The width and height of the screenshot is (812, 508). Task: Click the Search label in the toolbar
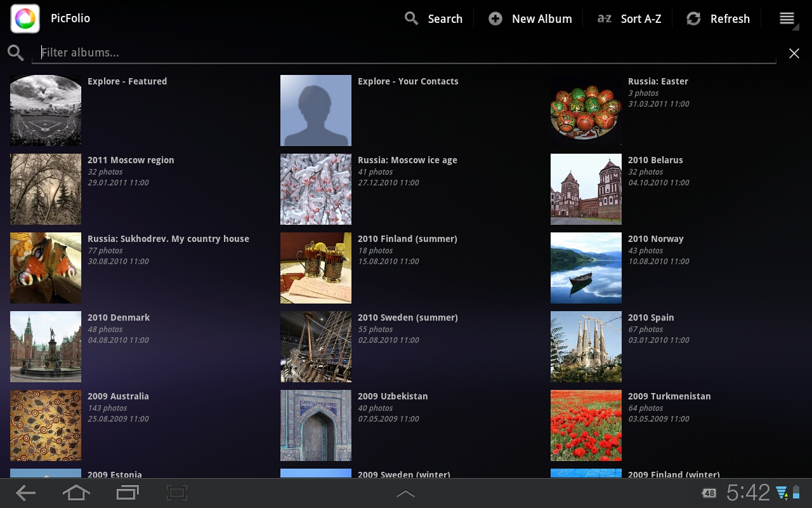445,19
